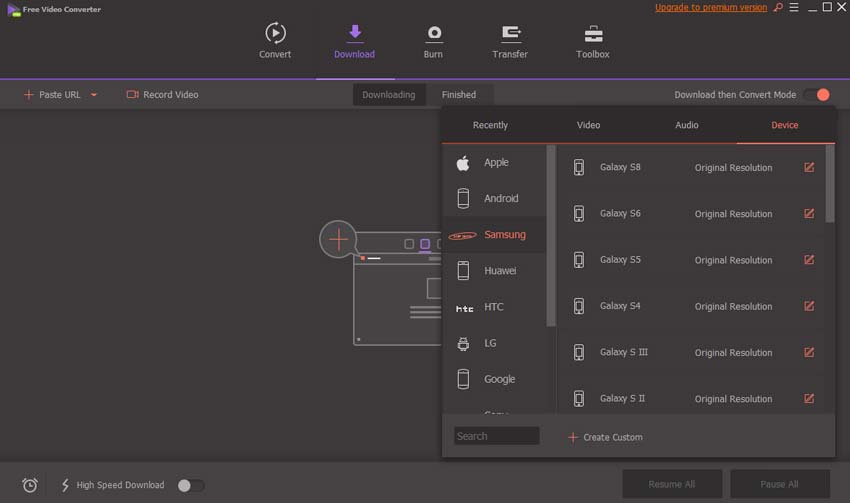Click the Pause All button

[x=779, y=484]
